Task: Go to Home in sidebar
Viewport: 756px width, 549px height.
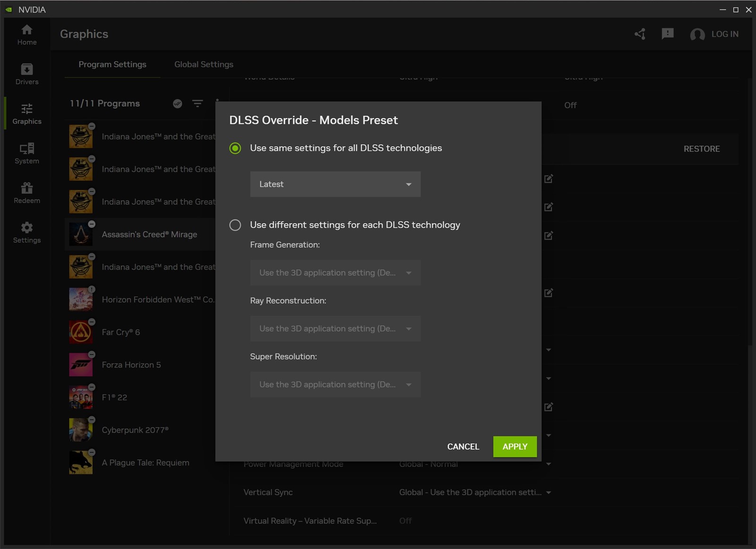Action: (27, 35)
